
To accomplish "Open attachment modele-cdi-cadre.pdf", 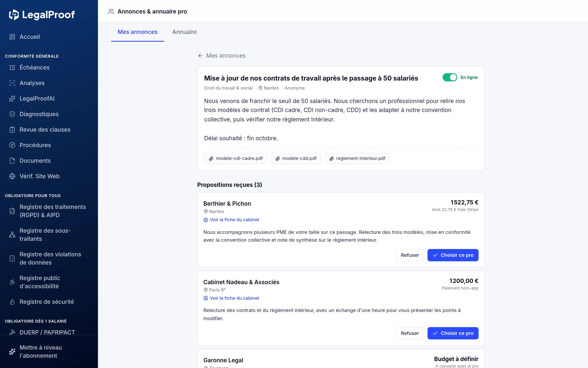I will pyautogui.click(x=236, y=158).
